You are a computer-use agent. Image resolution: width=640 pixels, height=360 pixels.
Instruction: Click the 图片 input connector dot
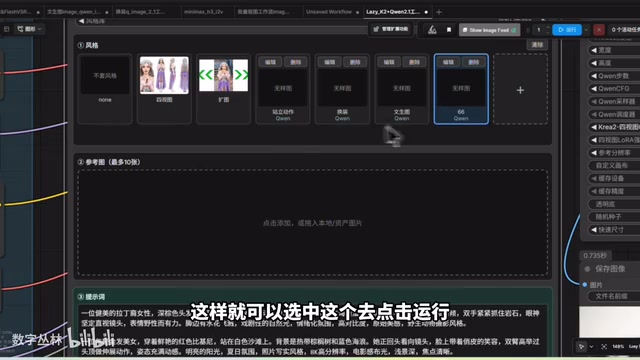pyautogui.click(x=585, y=284)
